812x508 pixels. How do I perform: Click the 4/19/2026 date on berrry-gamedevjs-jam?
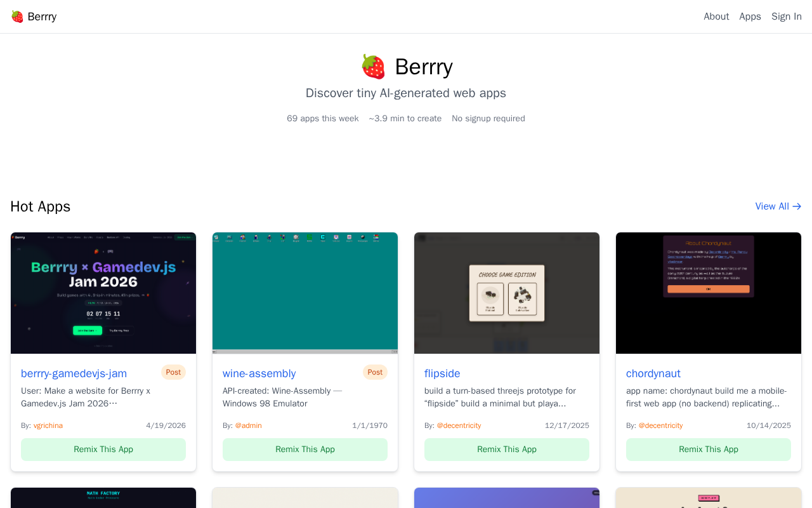click(166, 425)
